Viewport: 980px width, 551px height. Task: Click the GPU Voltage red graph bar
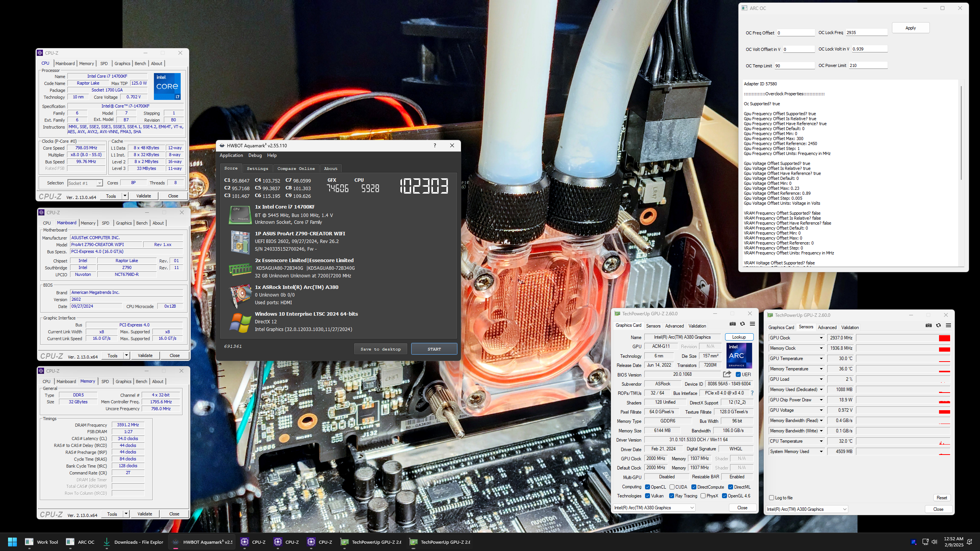click(x=944, y=412)
